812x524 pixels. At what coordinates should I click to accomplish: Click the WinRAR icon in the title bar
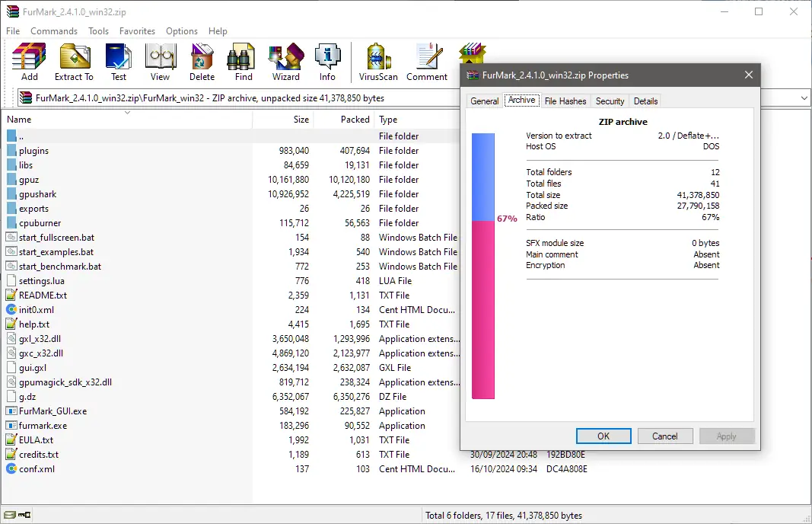coord(12,11)
